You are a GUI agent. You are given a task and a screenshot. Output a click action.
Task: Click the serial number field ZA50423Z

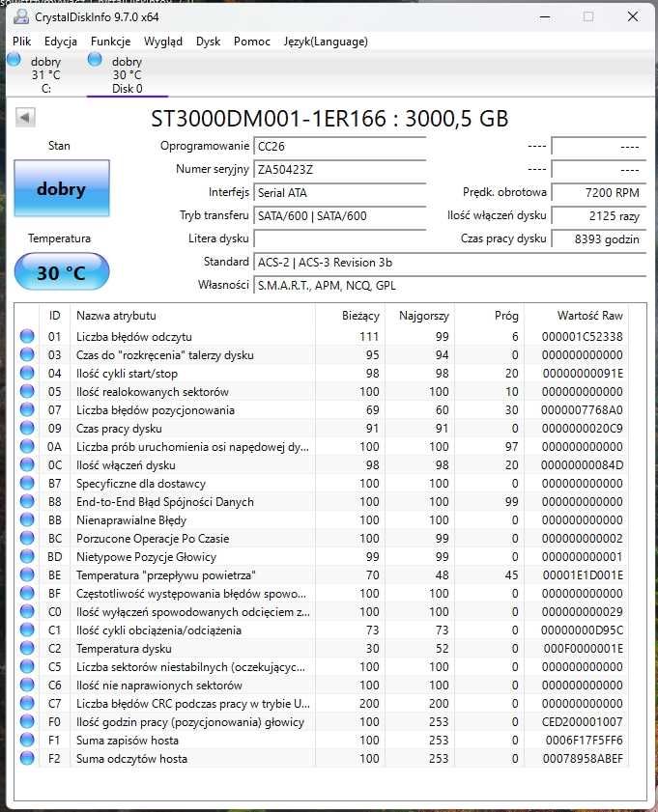(x=340, y=169)
